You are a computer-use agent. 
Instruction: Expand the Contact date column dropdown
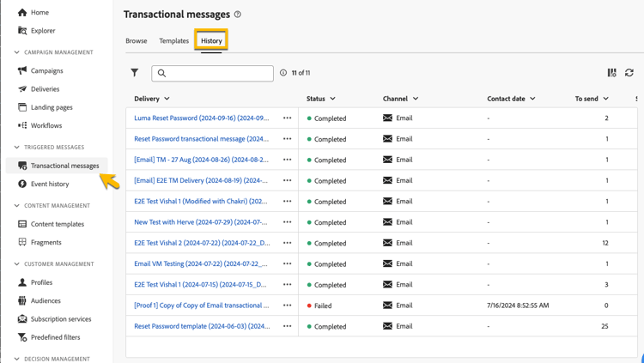click(532, 99)
